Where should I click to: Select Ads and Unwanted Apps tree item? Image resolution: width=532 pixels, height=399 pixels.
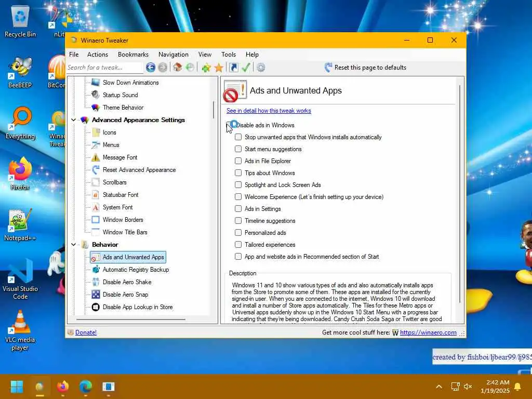pos(128,257)
